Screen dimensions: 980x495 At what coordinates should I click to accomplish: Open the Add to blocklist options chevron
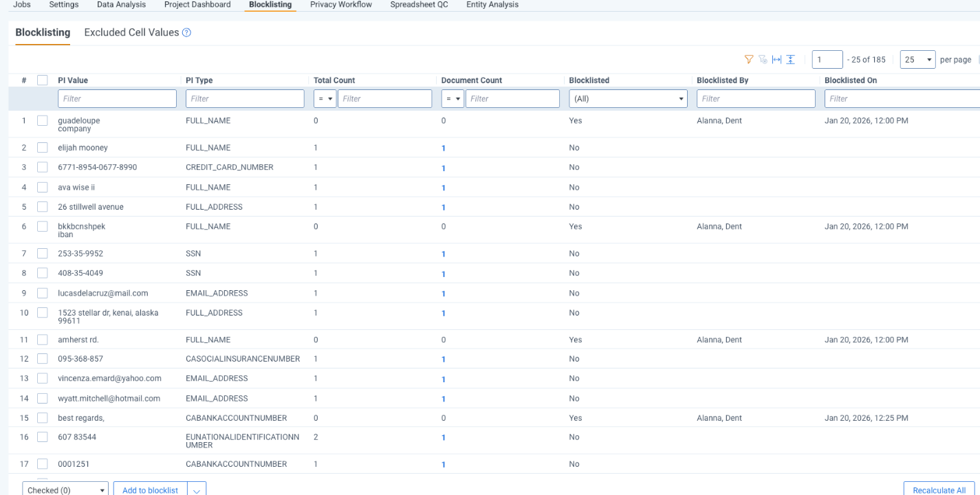point(197,489)
